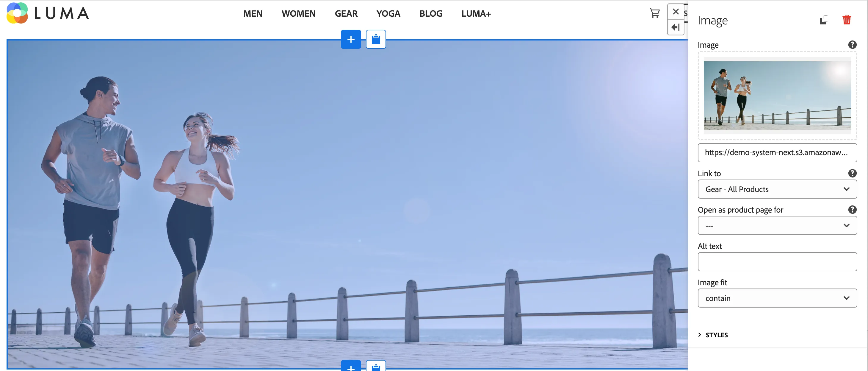Screen dimensions: 868x371
Task: Click the top blue plus add button
Action: click(351, 39)
